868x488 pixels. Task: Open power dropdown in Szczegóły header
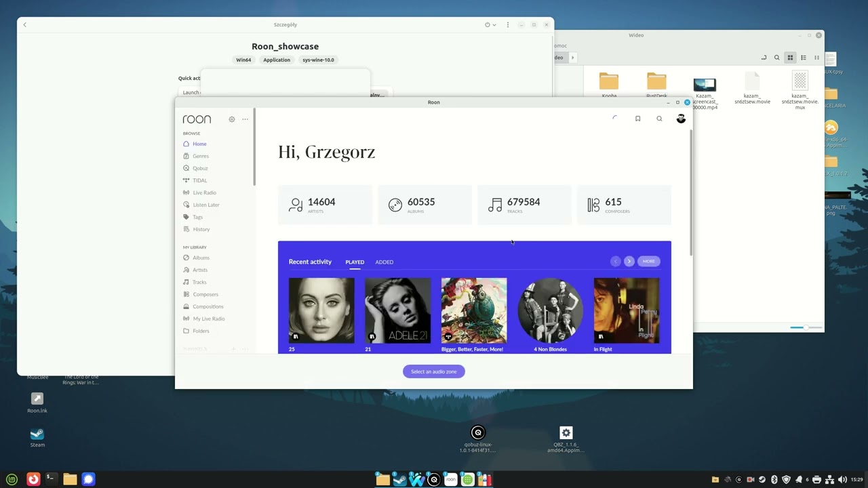490,24
